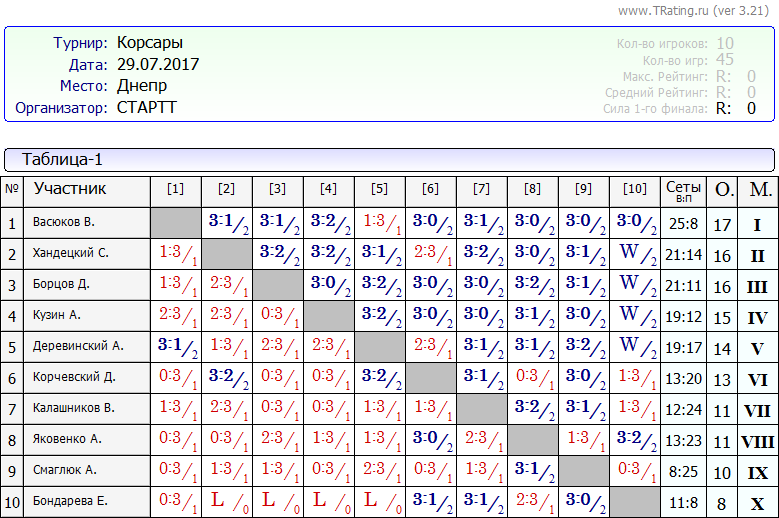Click the Таблица-1 section header

coord(62,160)
